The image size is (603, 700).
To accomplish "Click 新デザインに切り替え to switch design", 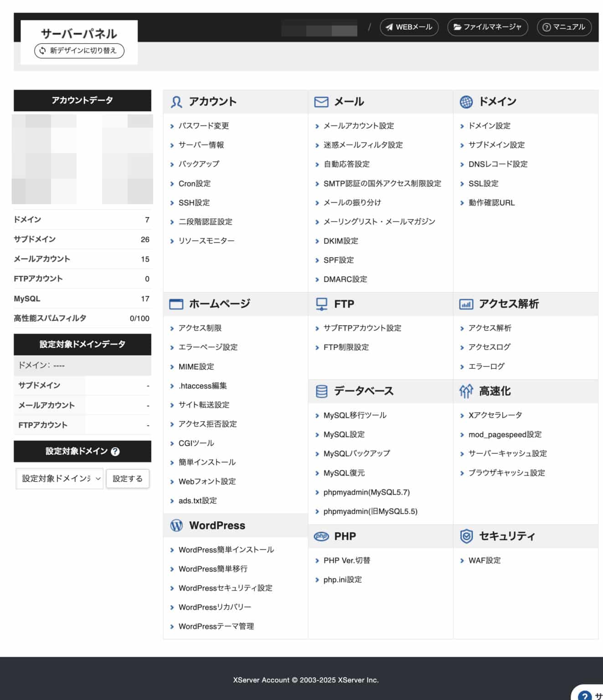I will pos(78,51).
